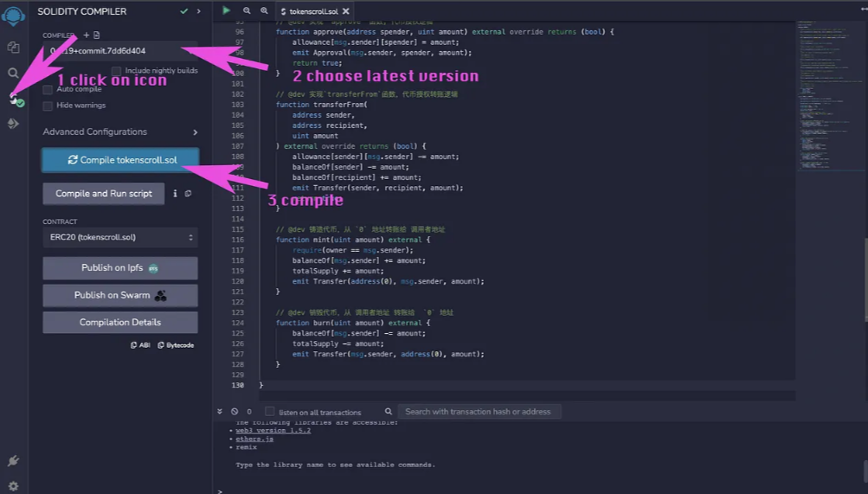Click the green checkmark in the compiler header
Viewport: 868px width, 494px height.
tap(183, 11)
